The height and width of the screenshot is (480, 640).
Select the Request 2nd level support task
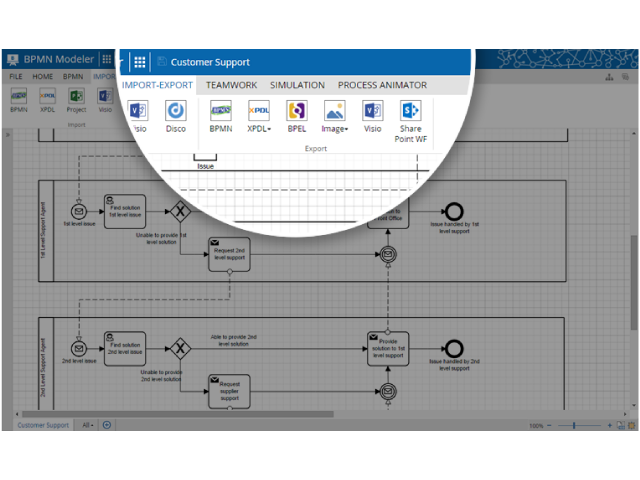[x=229, y=254]
